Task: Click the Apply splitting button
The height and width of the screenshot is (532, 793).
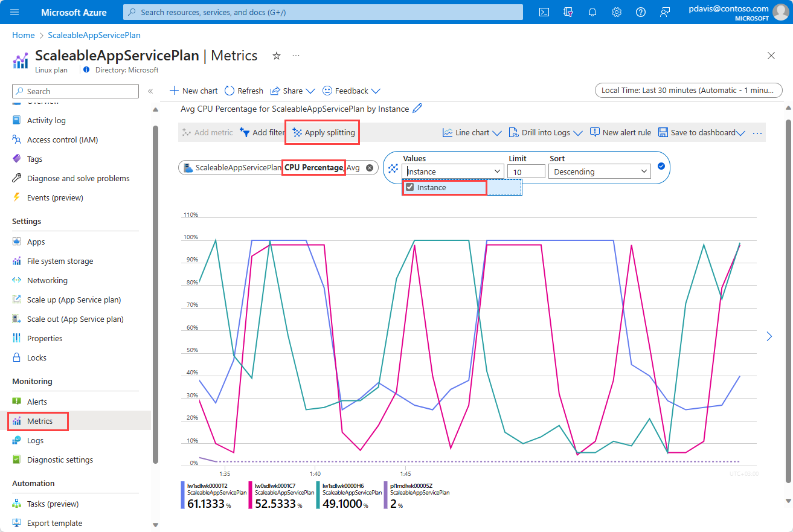Action: coord(324,133)
